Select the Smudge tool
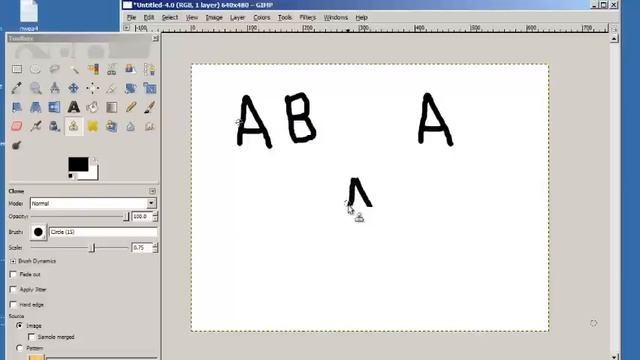 click(149, 127)
